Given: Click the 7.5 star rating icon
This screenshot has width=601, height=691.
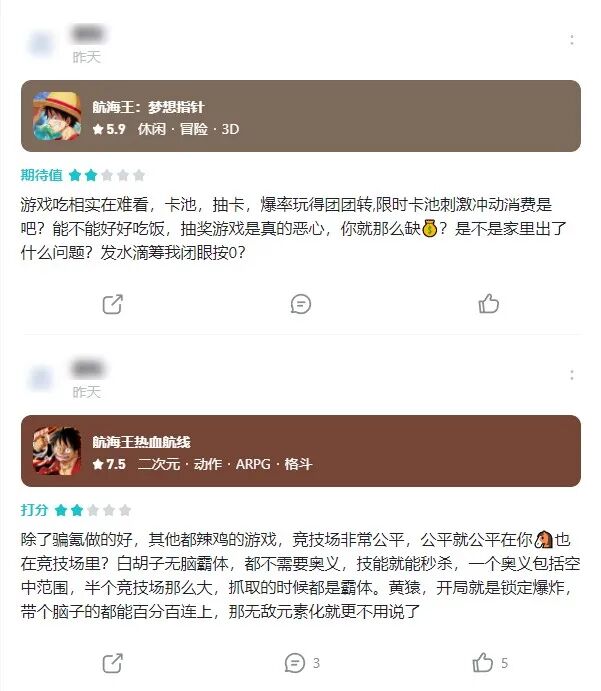Looking at the screenshot, I should click(98, 464).
